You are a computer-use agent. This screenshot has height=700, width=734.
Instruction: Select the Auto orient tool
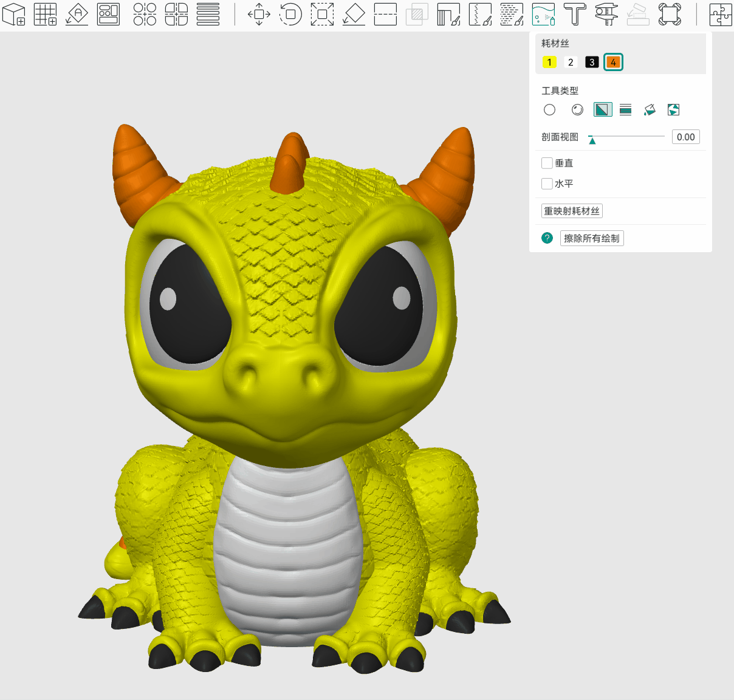point(77,14)
